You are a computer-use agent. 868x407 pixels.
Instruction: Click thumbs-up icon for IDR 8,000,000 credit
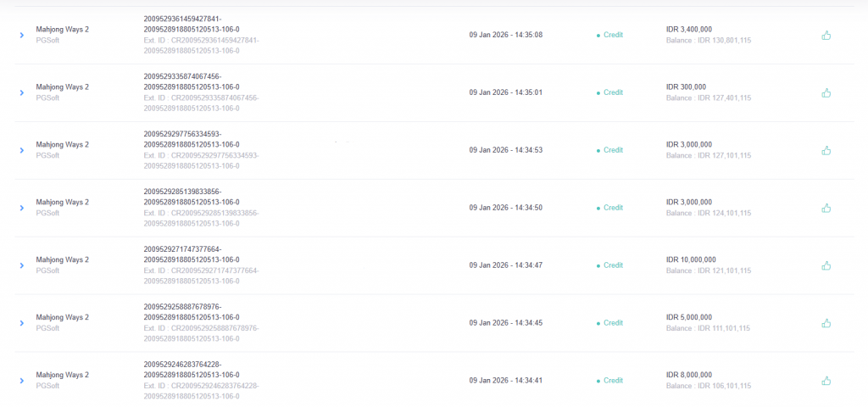pyautogui.click(x=826, y=381)
